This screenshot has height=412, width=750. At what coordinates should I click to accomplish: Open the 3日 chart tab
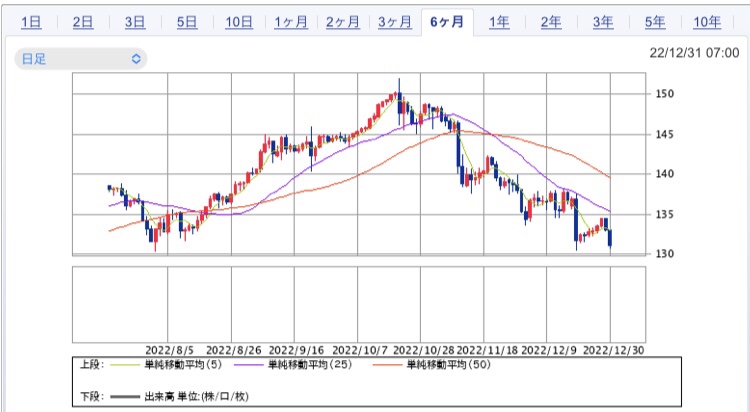135,22
